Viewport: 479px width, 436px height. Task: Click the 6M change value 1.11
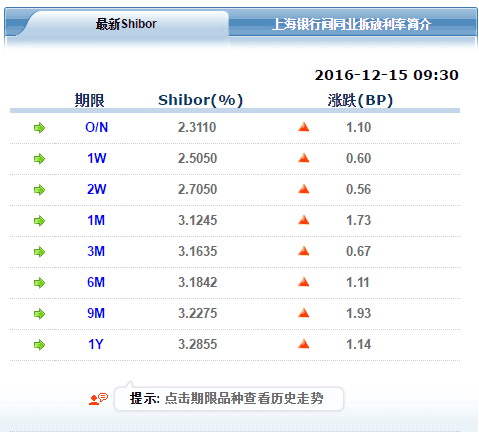click(358, 282)
